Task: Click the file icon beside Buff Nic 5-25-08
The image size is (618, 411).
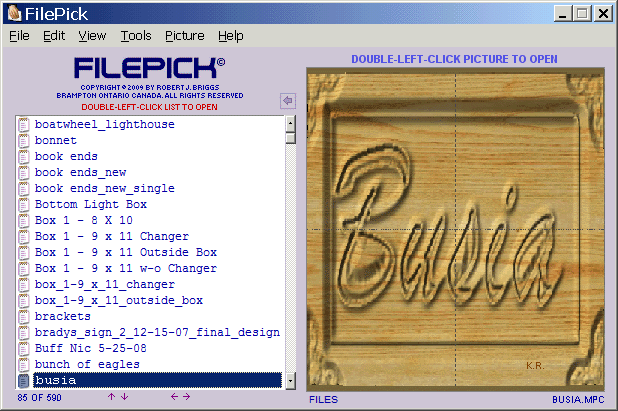Action: (x=24, y=349)
